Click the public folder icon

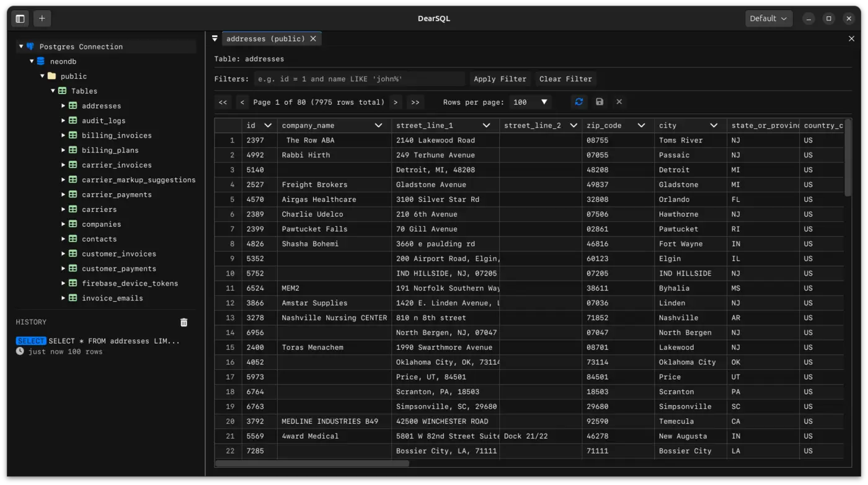(x=51, y=76)
